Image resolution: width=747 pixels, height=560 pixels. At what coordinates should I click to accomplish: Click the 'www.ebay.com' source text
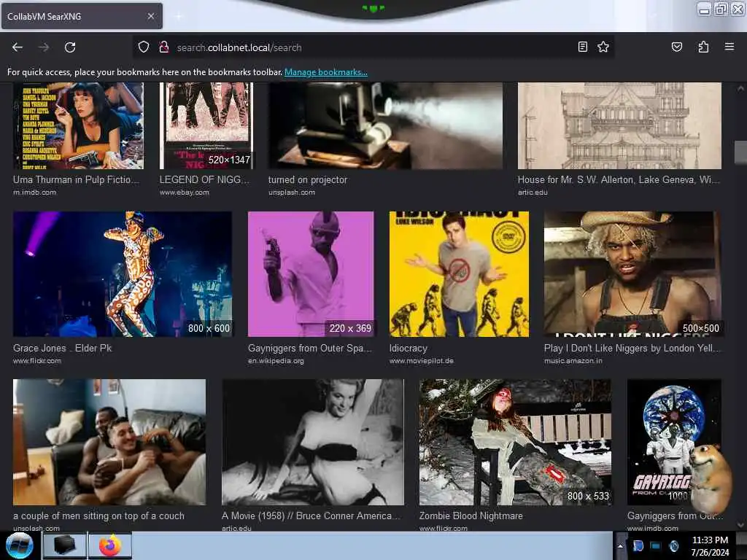click(185, 192)
